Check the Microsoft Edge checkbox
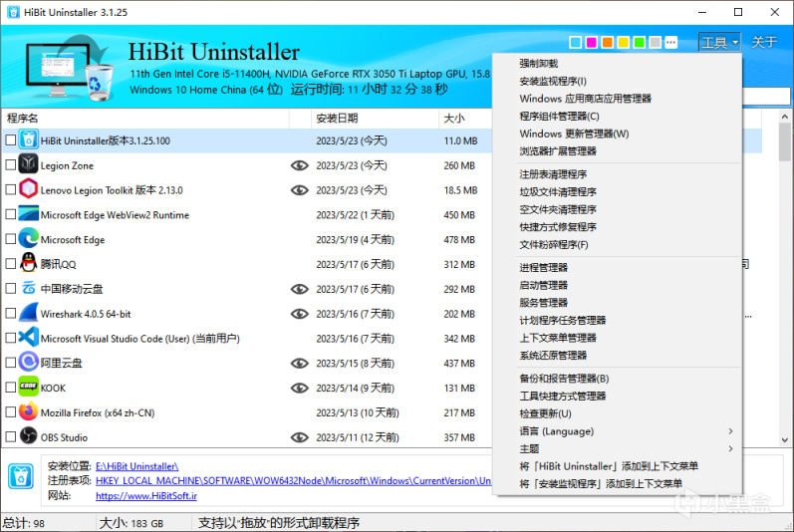The image size is (794, 532). pos(11,239)
